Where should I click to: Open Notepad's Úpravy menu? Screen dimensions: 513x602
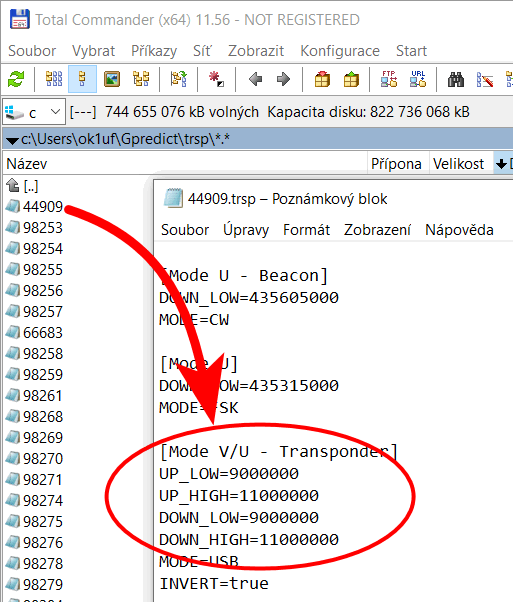tap(246, 230)
